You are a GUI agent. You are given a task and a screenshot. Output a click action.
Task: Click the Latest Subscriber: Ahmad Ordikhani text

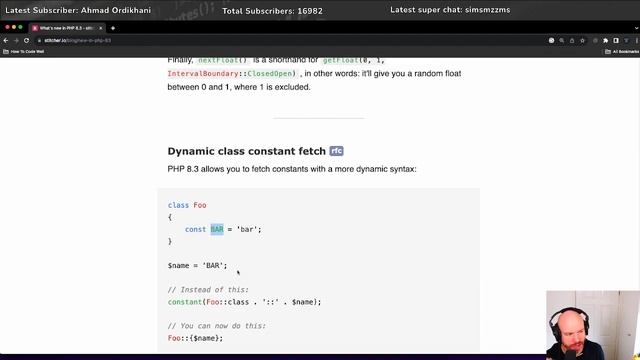(78, 10)
